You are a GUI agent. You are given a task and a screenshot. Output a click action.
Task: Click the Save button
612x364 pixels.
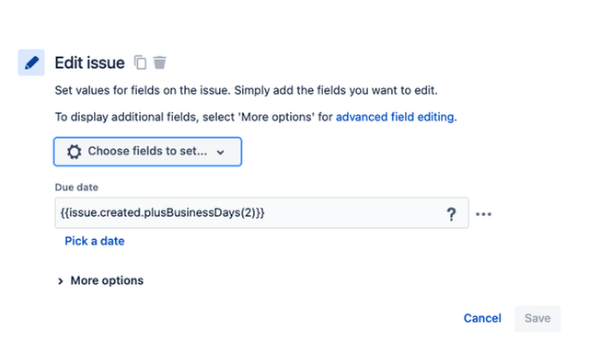537,318
